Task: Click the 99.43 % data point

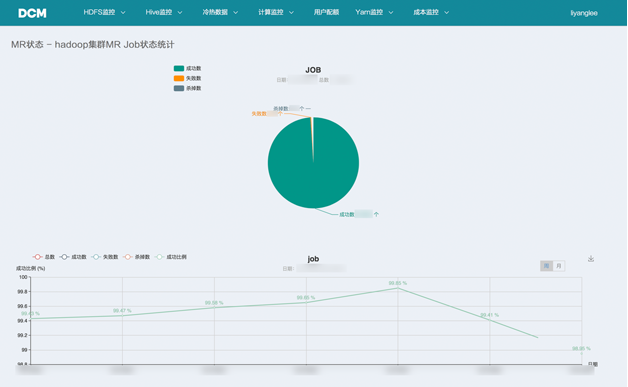Action: 31,318
